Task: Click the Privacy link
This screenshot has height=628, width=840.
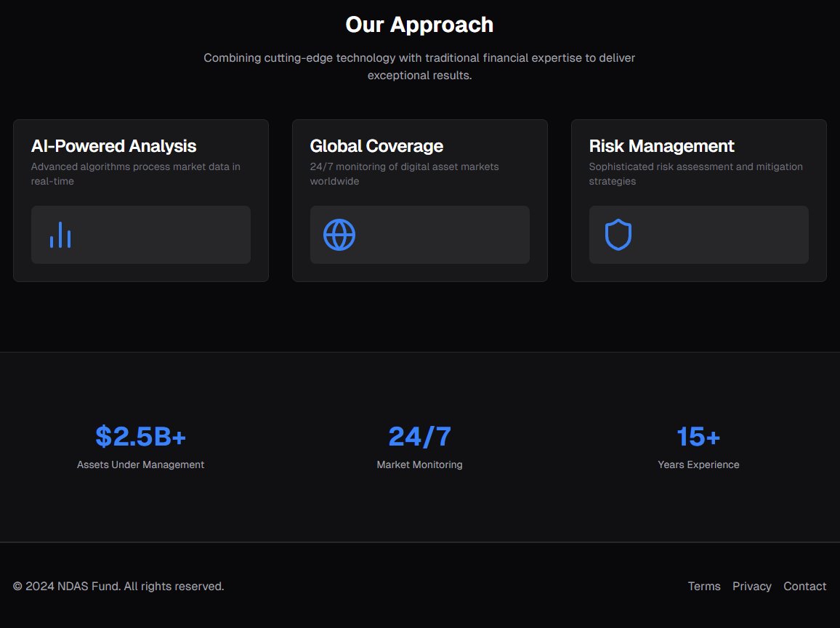Action: coord(752,586)
